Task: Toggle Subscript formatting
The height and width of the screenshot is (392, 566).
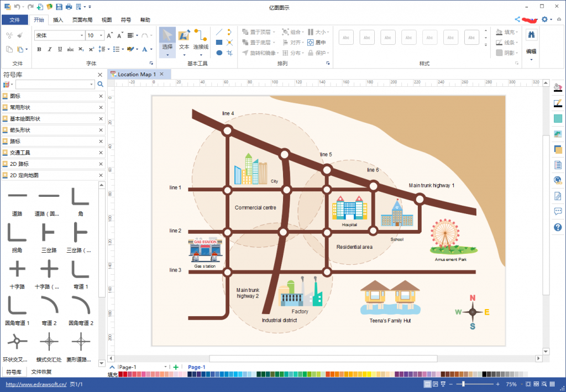Action: click(x=81, y=49)
